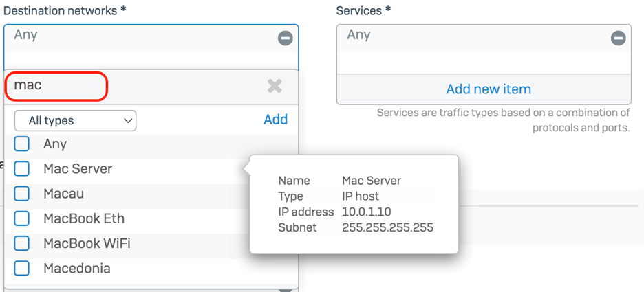Click the Add link in network picker
644x292 pixels.
pyautogui.click(x=275, y=120)
